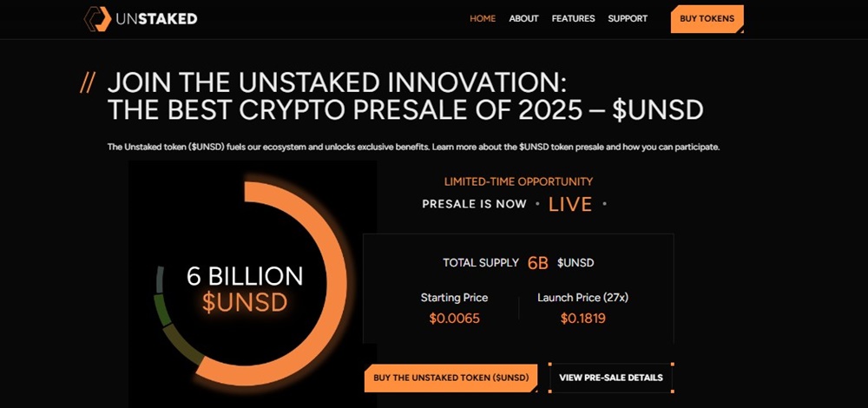868x408 pixels.
Task: Open VIEW PRE-SALE DETAILS button
Action: point(611,378)
